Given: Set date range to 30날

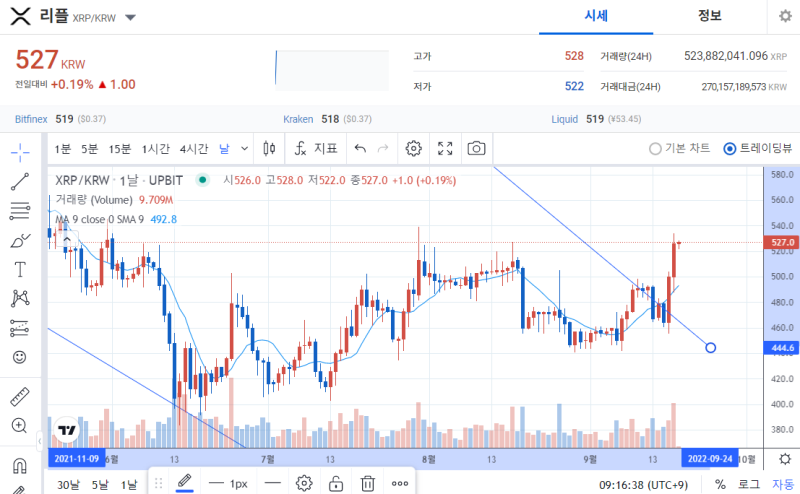Looking at the screenshot, I should [68, 484].
